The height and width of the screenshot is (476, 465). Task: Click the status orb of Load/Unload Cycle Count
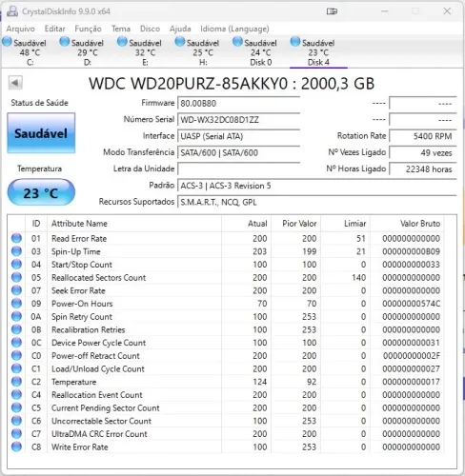point(16,368)
